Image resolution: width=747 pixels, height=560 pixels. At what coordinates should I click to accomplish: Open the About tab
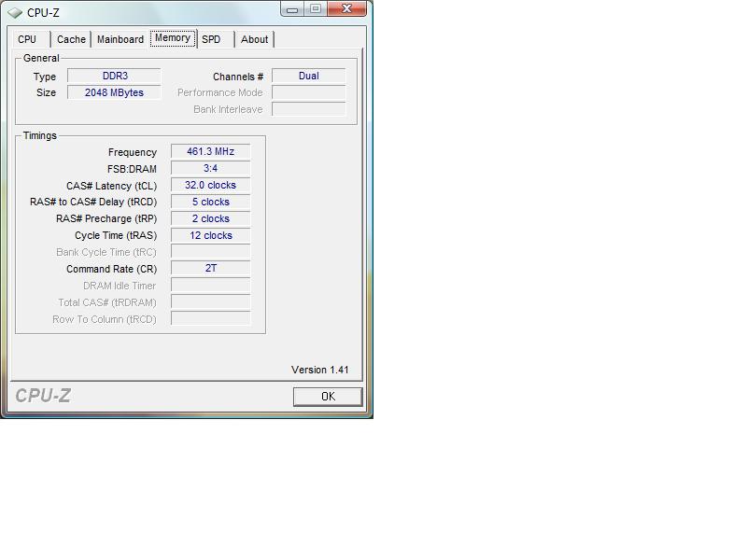tap(254, 39)
